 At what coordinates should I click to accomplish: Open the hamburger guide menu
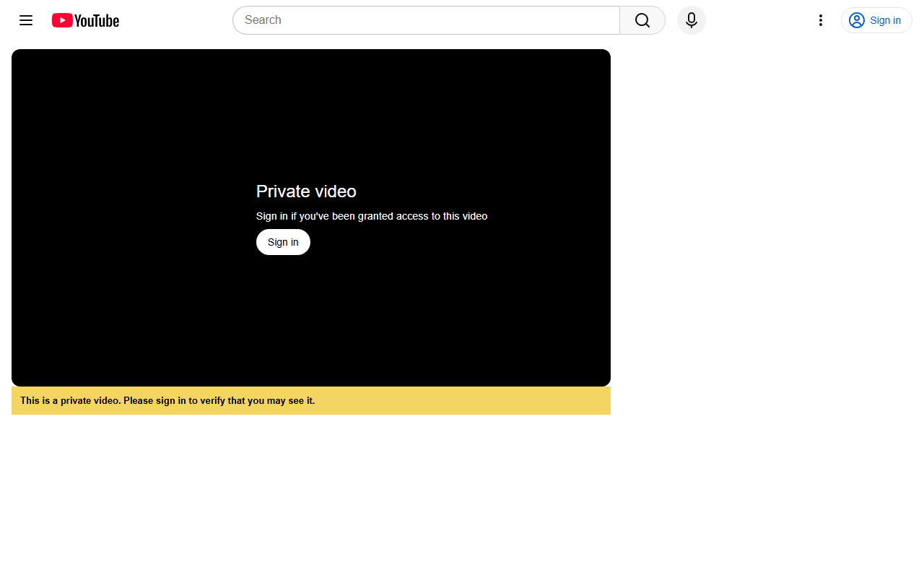point(26,20)
